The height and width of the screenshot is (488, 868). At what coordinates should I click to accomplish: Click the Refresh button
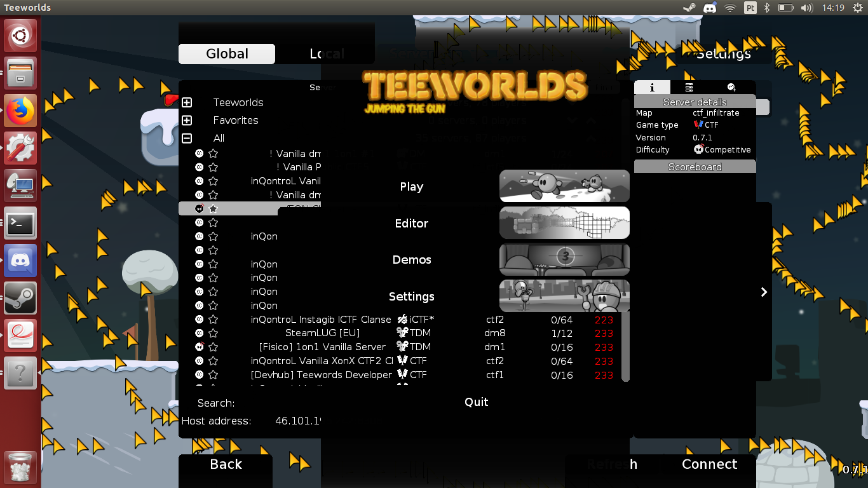611,464
